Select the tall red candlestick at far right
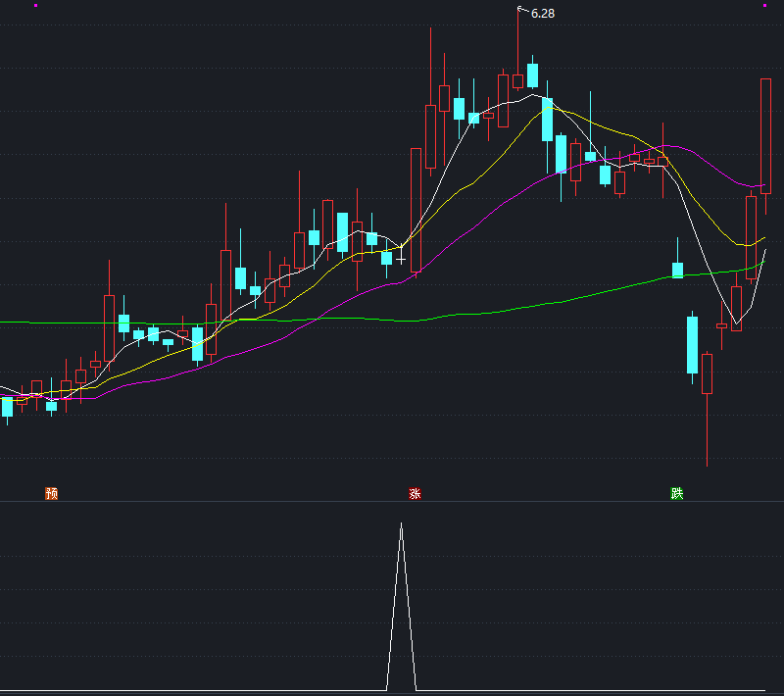 [x=765, y=136]
